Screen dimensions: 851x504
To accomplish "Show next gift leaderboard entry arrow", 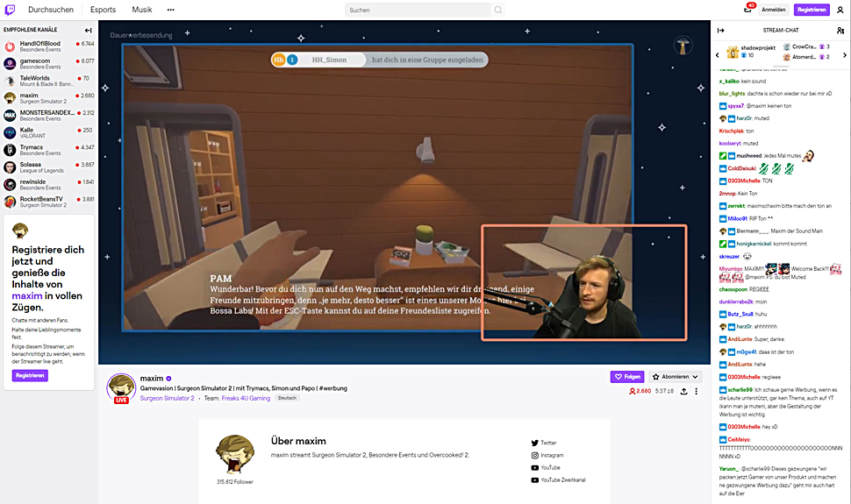I will click(x=845, y=55).
